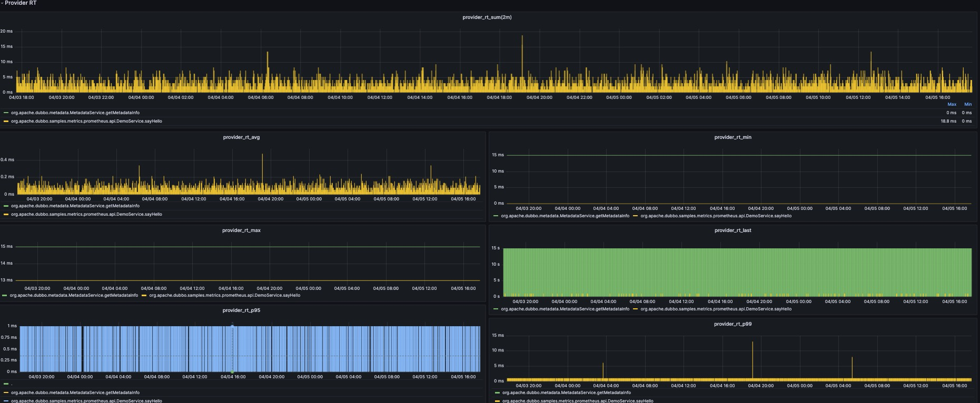Isolate getMetadataInfo series in provider_rt_last legend
Screen dimensions: 980x403
click(565, 309)
